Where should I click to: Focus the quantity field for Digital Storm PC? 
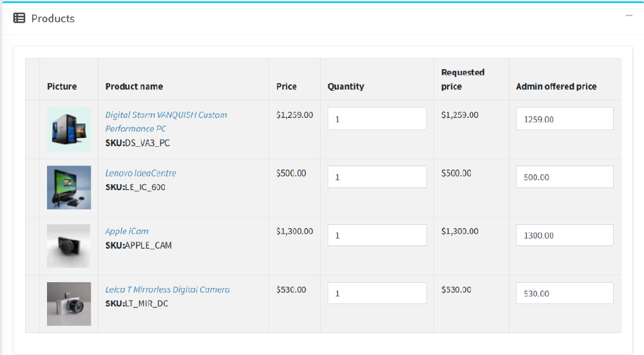(x=377, y=119)
